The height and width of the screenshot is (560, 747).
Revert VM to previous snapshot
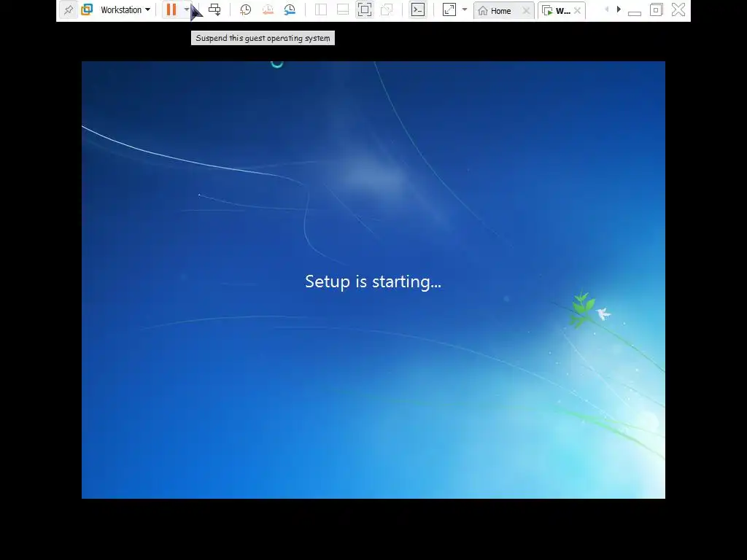coord(268,9)
